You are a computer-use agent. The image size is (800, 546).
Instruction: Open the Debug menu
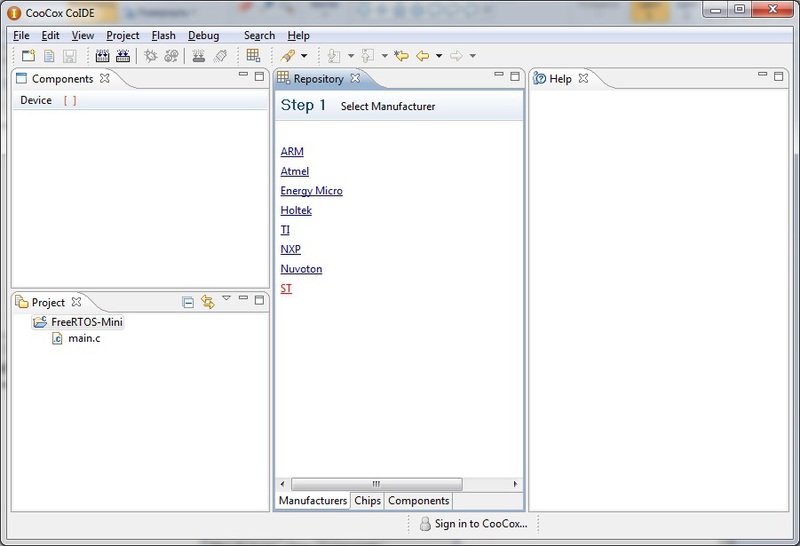click(x=204, y=36)
